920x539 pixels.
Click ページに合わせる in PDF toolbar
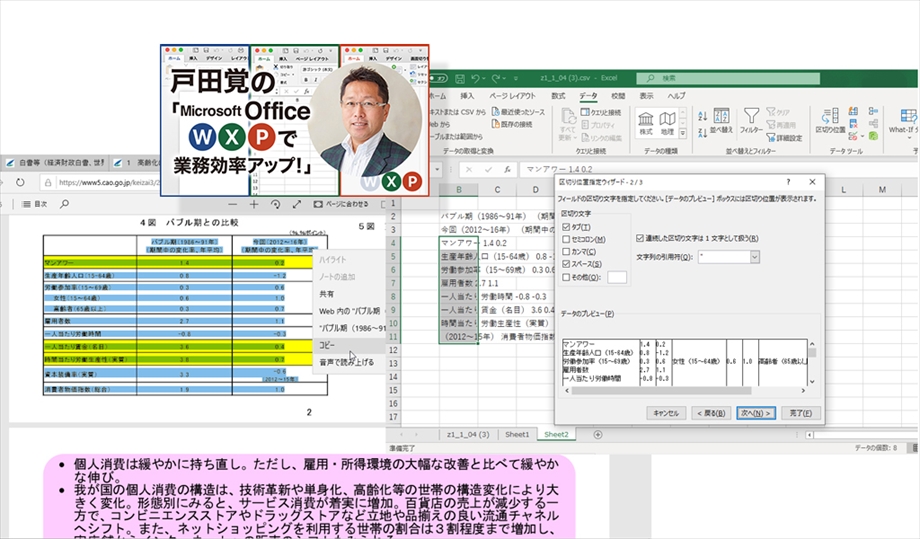pyautogui.click(x=341, y=204)
